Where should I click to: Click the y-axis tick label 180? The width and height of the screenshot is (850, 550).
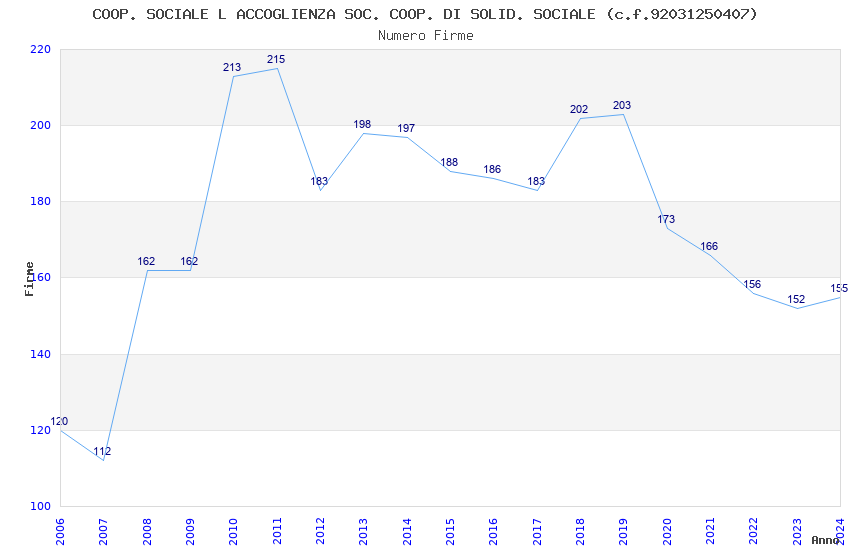coord(41,202)
